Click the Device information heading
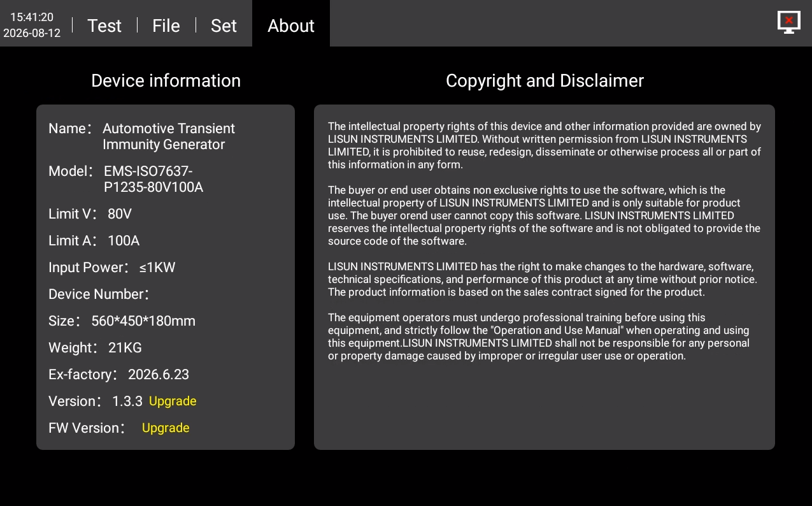812x506 pixels. [166, 80]
